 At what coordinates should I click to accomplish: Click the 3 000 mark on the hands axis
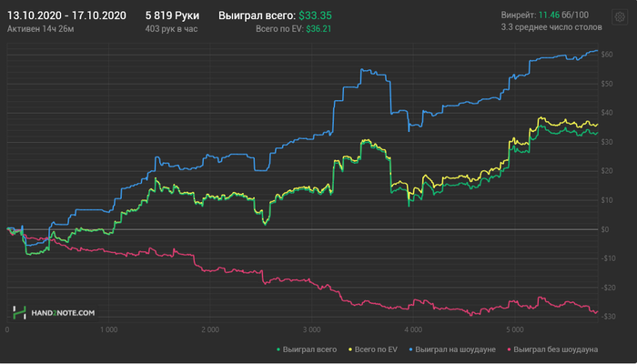pyautogui.click(x=311, y=329)
